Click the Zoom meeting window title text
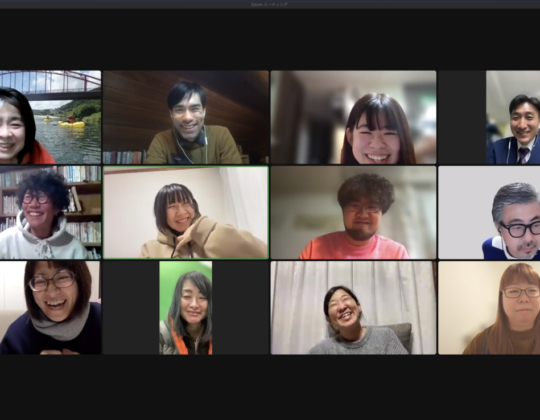Image resolution: width=540 pixels, height=420 pixels. 270,4
